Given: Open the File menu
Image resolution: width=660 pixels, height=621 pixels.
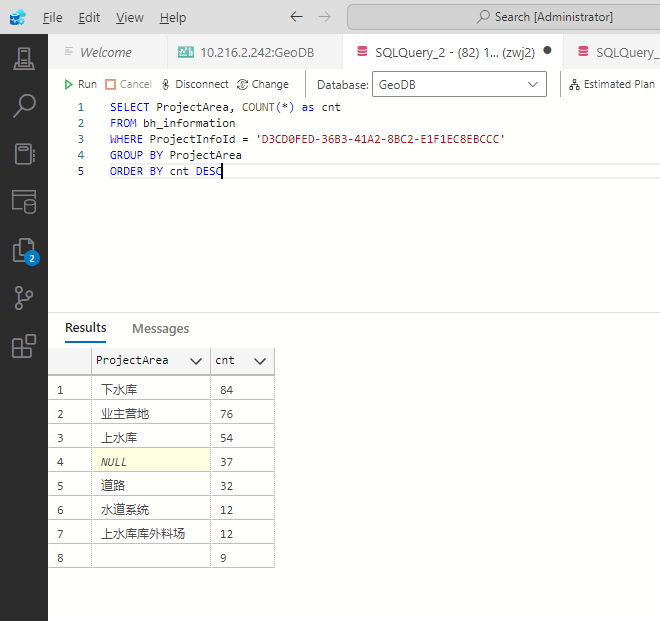Looking at the screenshot, I should [52, 17].
